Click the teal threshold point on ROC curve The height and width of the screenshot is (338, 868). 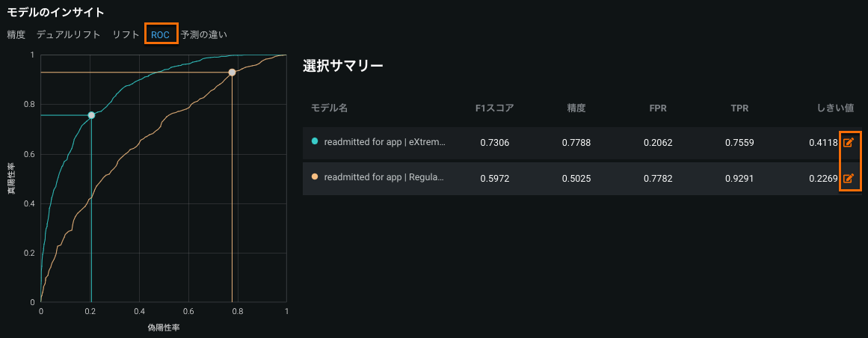91,115
